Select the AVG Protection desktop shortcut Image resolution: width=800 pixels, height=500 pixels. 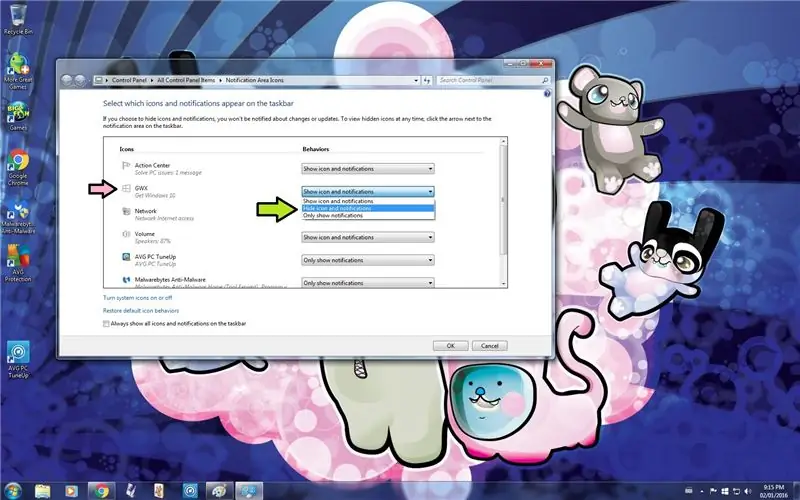click(x=18, y=263)
